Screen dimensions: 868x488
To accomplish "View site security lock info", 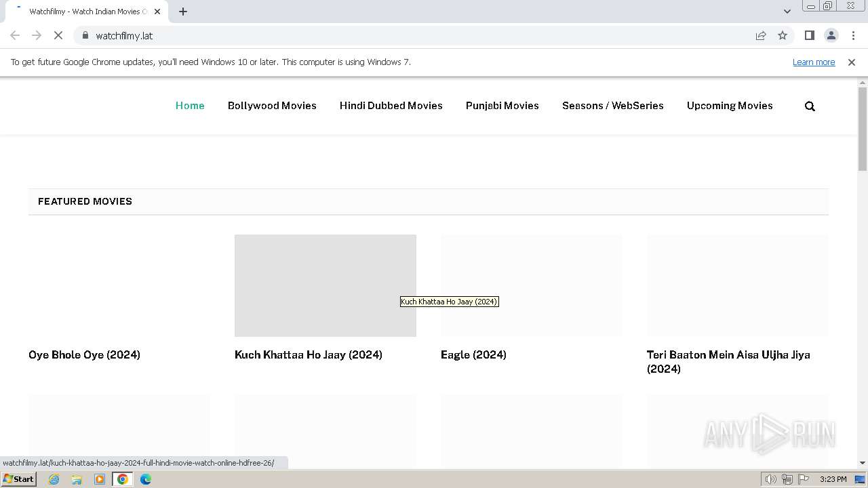I will point(85,35).
